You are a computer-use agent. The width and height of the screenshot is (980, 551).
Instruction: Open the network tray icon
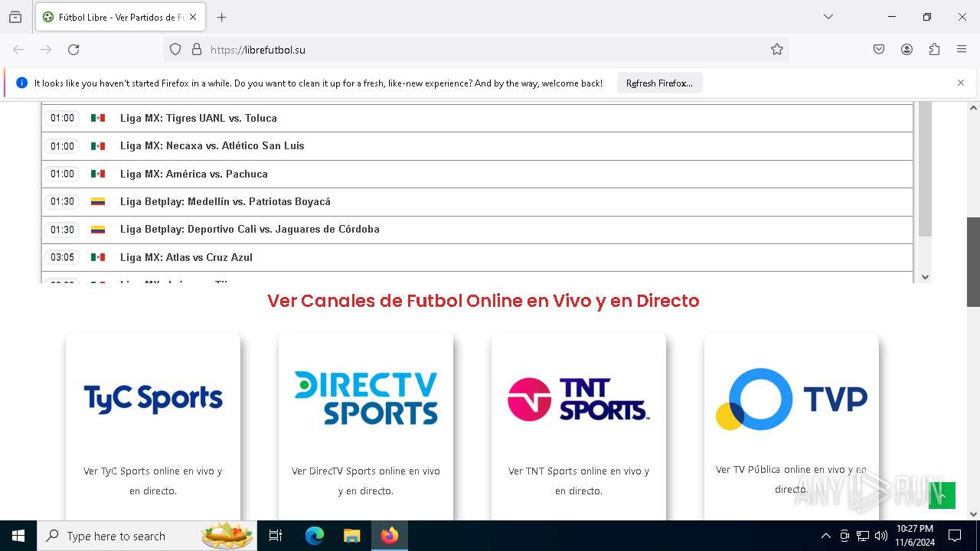point(863,536)
